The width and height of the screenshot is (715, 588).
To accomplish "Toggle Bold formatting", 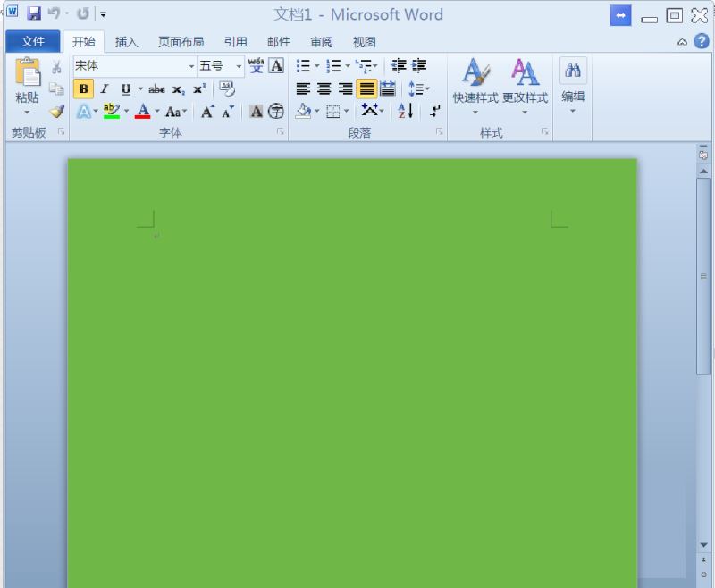I will point(83,88).
